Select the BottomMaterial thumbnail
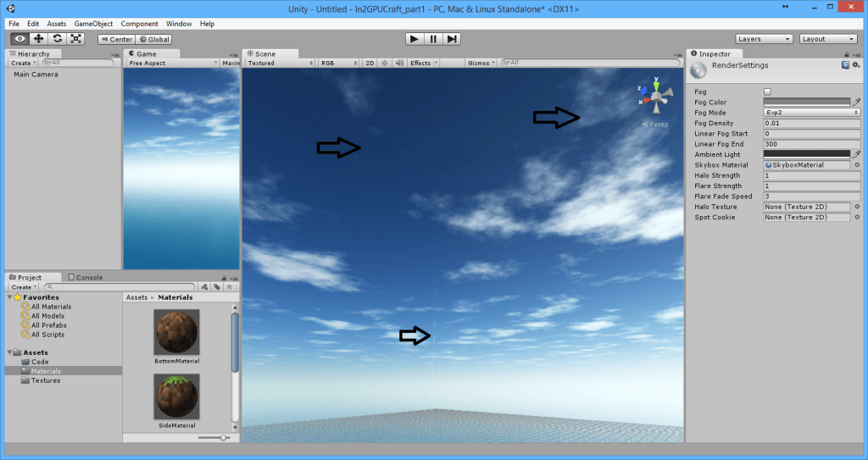This screenshot has width=868, height=460. 176,332
